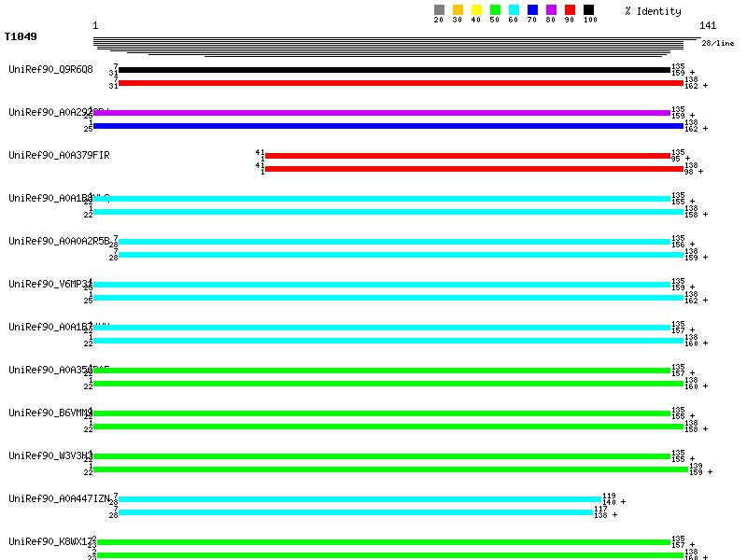Open the UniRef90_A0A447IZN sequence label

coord(59,499)
